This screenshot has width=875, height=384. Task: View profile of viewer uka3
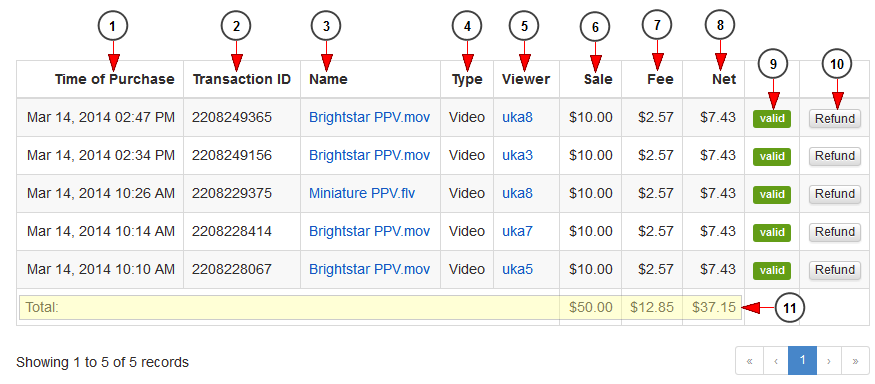[x=517, y=156]
